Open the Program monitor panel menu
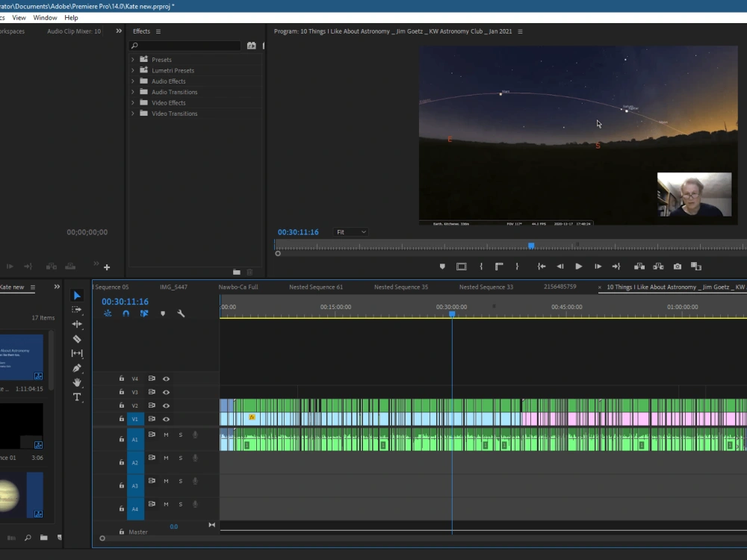This screenshot has height=560, width=747. point(520,31)
